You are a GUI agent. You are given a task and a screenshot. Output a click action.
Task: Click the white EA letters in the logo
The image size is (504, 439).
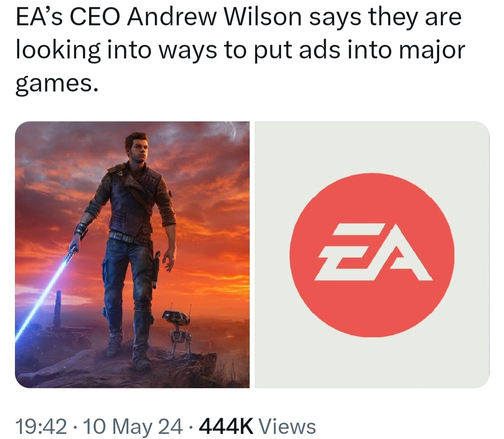click(x=372, y=252)
